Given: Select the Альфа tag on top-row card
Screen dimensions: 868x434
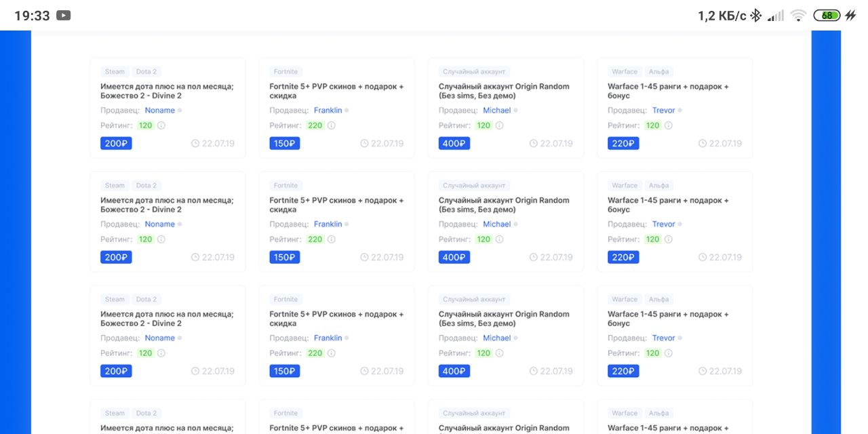Looking at the screenshot, I should point(658,72).
